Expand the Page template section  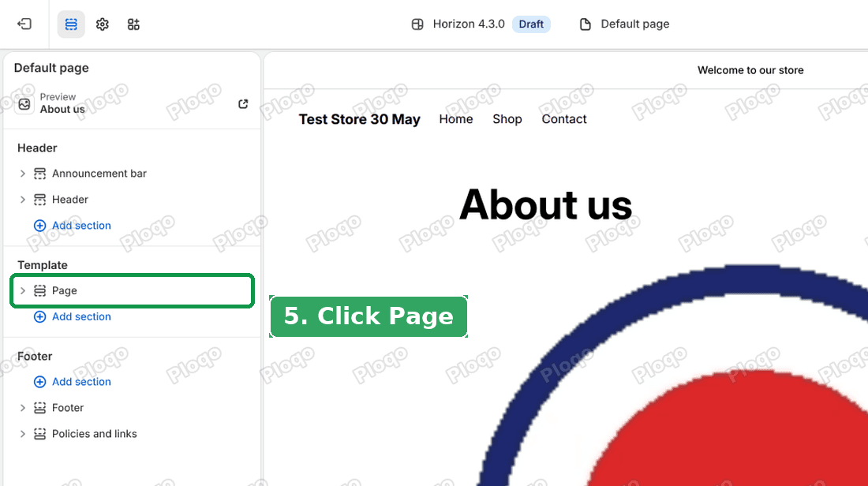click(x=23, y=290)
